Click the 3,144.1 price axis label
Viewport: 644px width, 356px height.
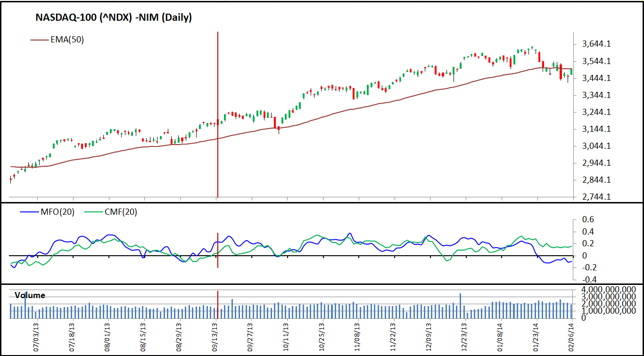[597, 129]
